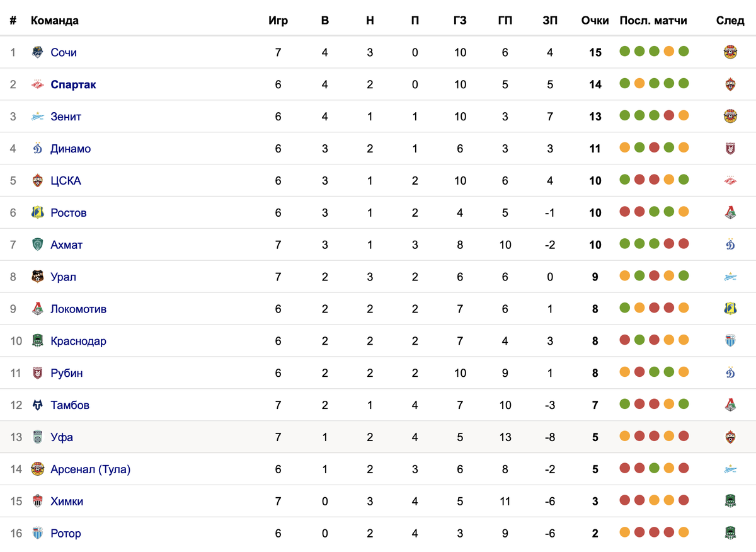Image resolution: width=756 pixels, height=552 pixels.
Task: Click the След column header
Action: point(730,21)
